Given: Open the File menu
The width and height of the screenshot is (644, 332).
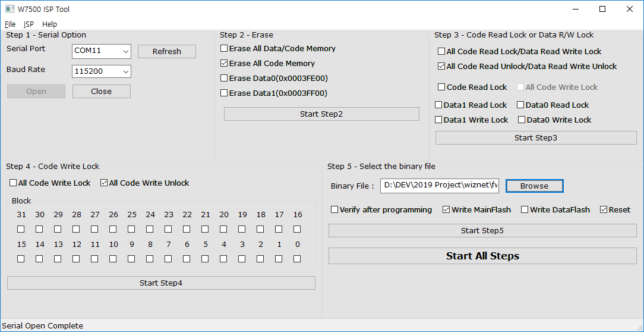Looking at the screenshot, I should [x=10, y=24].
